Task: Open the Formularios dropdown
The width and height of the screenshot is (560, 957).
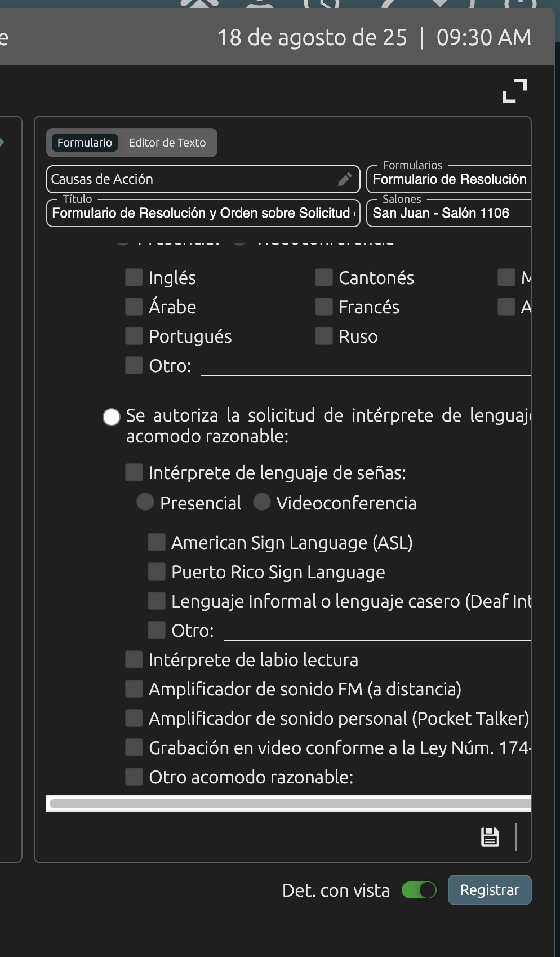Action: pyautogui.click(x=450, y=179)
